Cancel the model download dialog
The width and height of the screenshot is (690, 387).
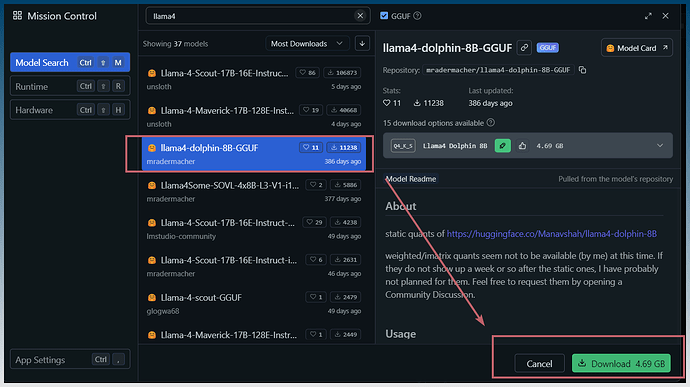point(539,364)
